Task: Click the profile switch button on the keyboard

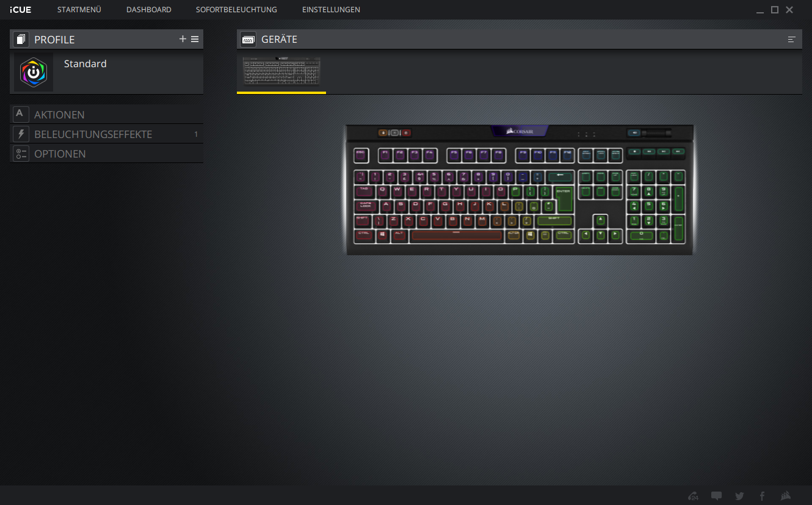Action: (x=383, y=133)
